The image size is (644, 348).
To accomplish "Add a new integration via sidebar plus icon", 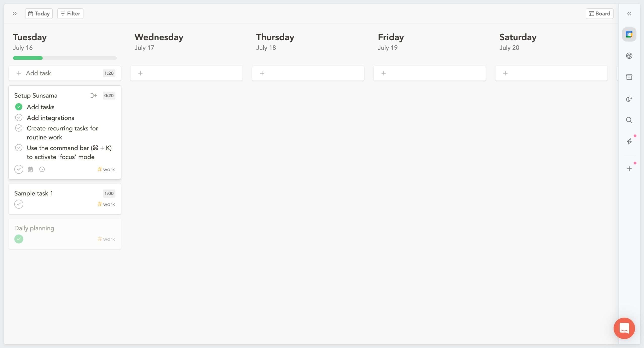I will tap(629, 168).
